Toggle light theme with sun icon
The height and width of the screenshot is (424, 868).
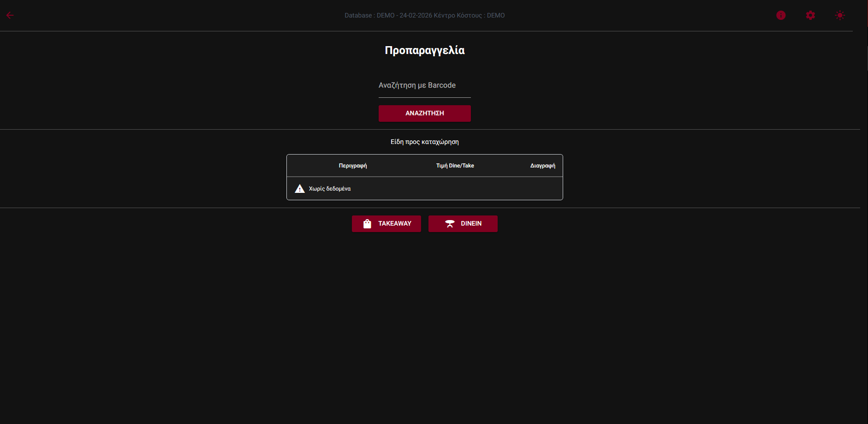(840, 15)
